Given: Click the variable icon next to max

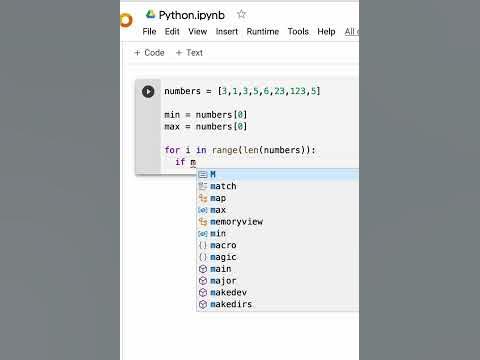Looking at the screenshot, I should 203,210.
